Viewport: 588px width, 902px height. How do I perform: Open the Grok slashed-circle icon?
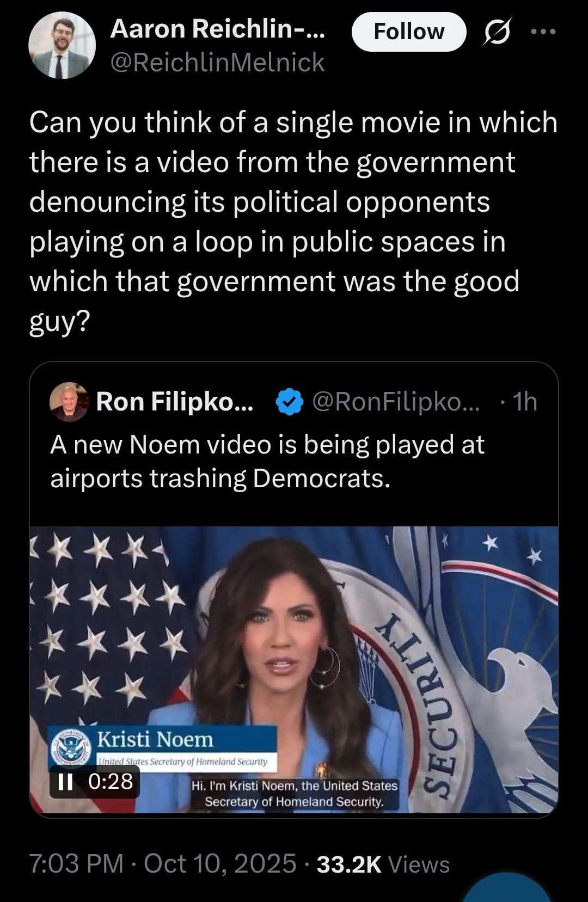[497, 32]
